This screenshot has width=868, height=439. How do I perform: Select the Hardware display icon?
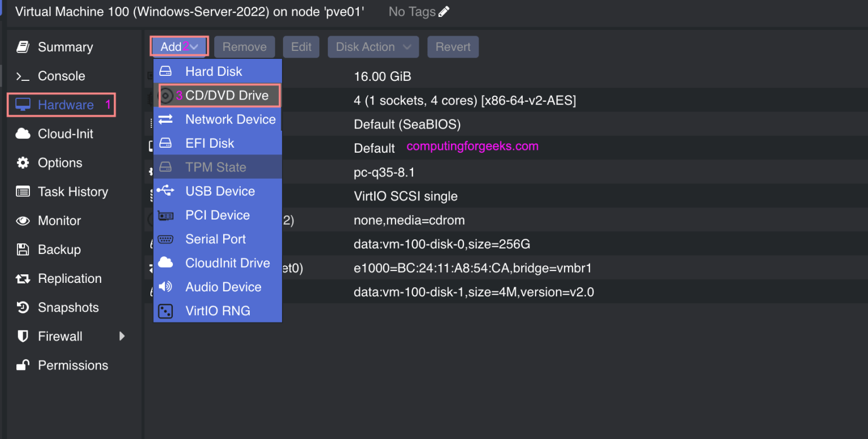point(23,105)
